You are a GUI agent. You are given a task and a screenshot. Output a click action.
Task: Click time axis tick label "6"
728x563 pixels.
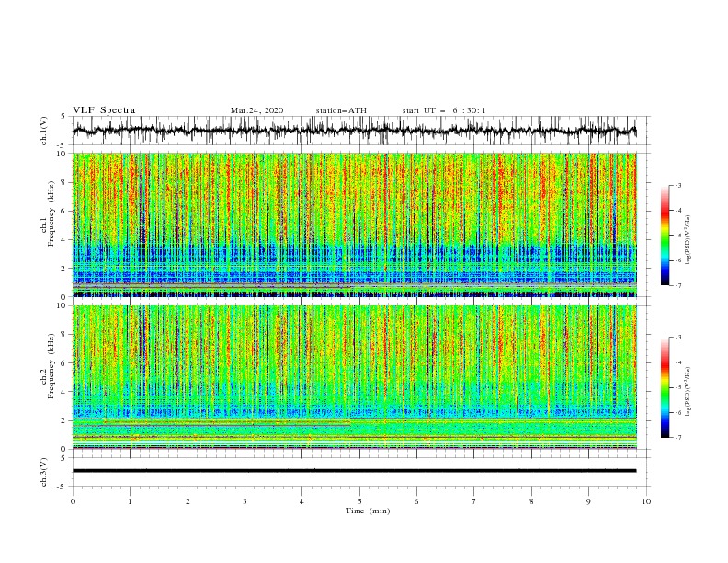pyautogui.click(x=416, y=501)
